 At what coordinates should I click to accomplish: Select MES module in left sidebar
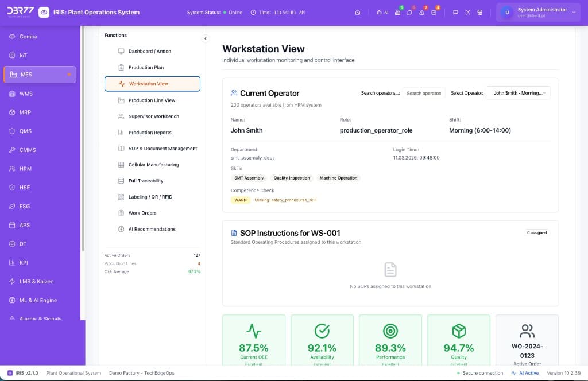tap(40, 75)
